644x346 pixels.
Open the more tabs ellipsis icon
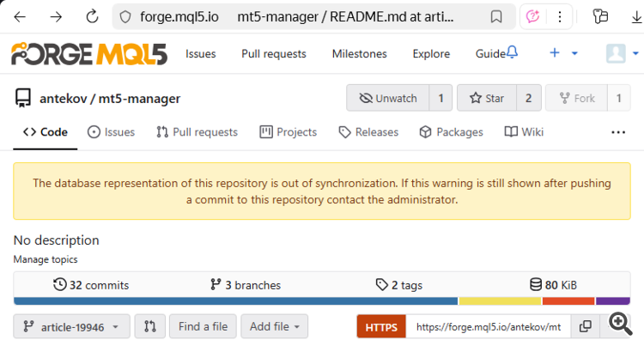[x=618, y=132]
